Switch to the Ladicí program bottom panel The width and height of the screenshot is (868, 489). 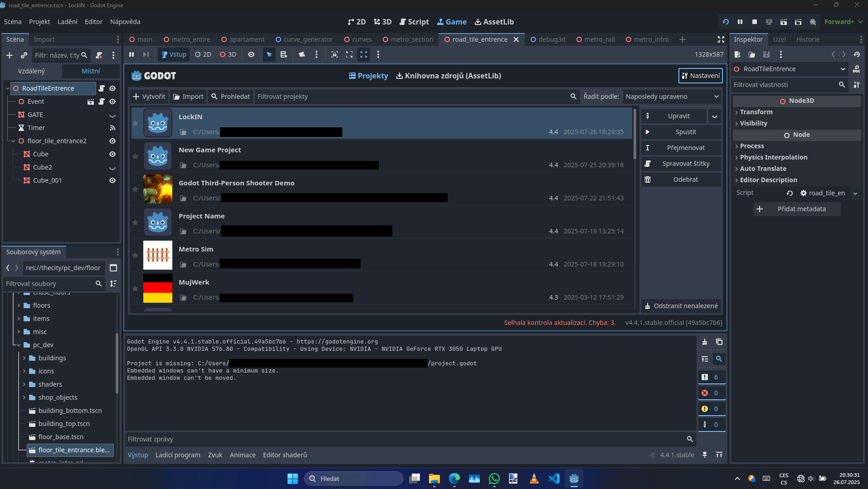[x=178, y=455]
